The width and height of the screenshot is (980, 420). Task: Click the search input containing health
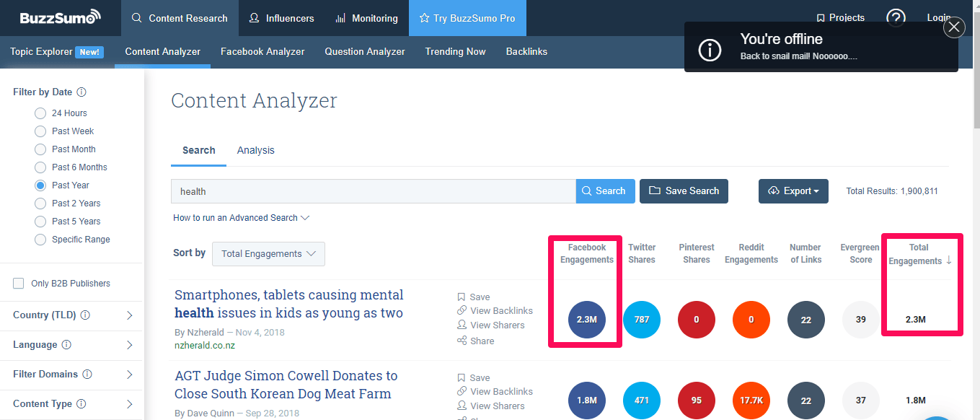(x=372, y=191)
